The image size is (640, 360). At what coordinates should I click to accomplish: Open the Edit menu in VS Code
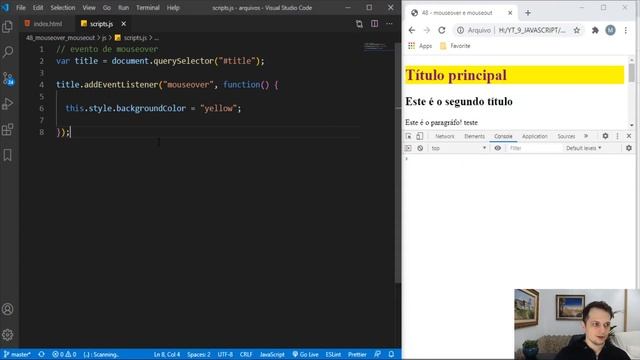click(38, 8)
